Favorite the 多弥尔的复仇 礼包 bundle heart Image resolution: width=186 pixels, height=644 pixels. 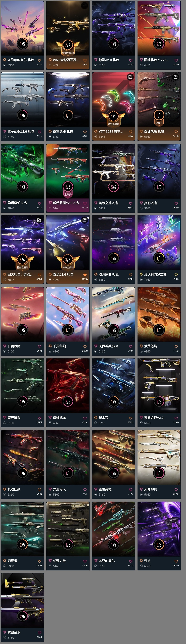pyautogui.click(x=39, y=60)
